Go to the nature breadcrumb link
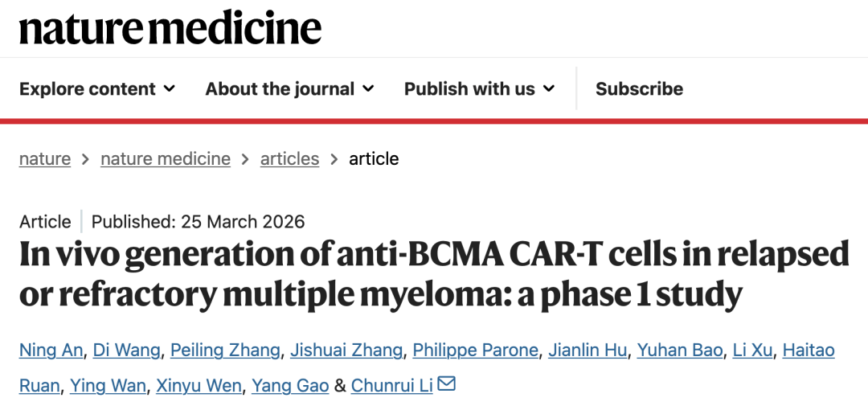This screenshot has width=868, height=410. tap(45, 159)
